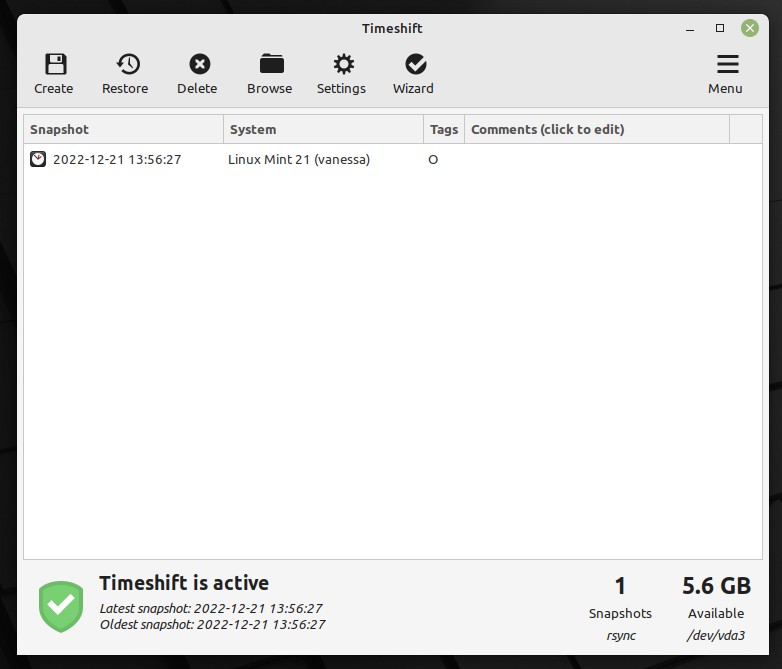Click the green shield status icon

61,606
